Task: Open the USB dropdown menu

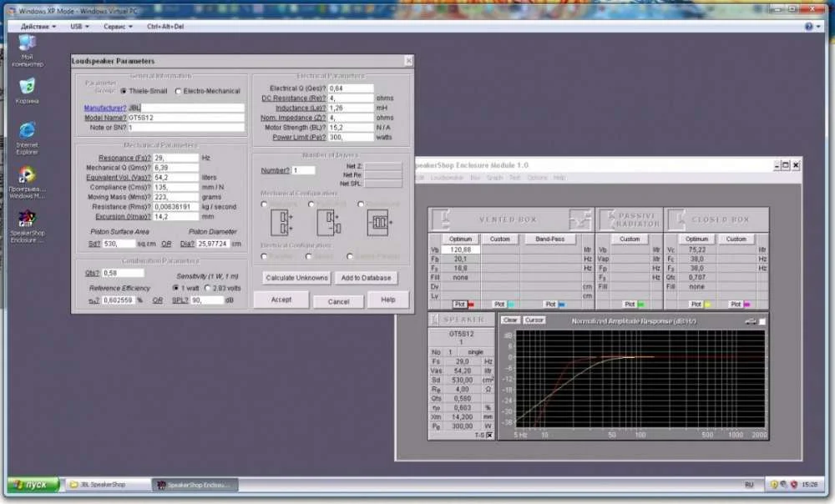Action: [x=80, y=26]
